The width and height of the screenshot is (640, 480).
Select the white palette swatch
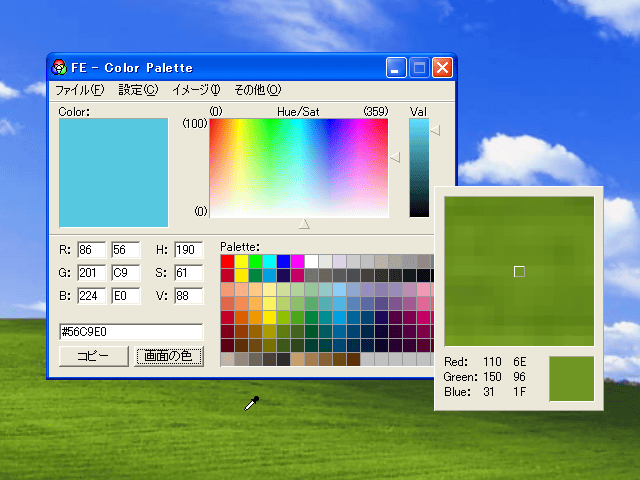tap(311, 261)
